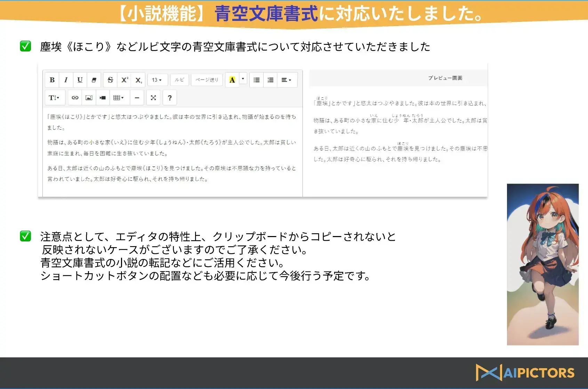Open the font size 13 dropdown
The width and height of the screenshot is (588, 389).
coord(157,80)
